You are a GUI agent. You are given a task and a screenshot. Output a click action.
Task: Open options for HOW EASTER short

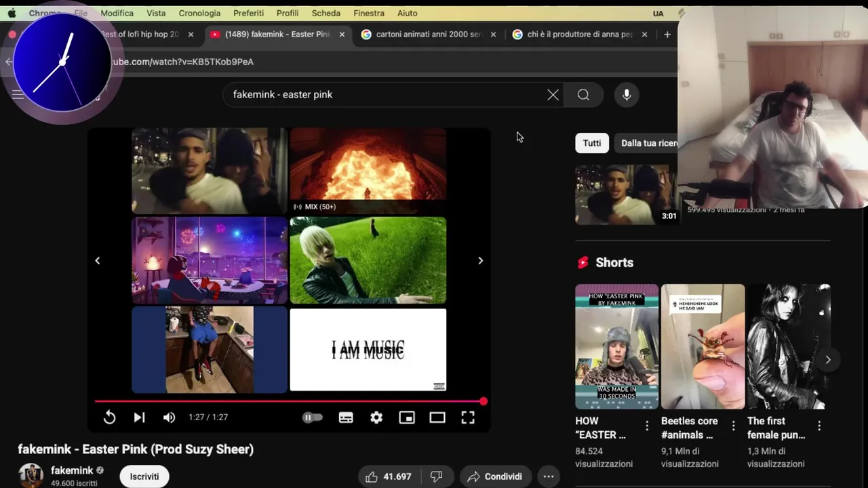[647, 426]
